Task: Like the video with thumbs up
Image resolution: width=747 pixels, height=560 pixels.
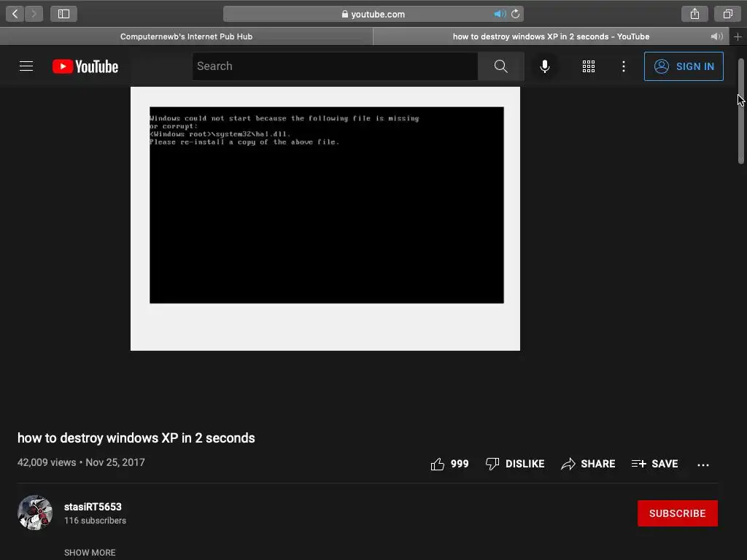Action: [449, 464]
